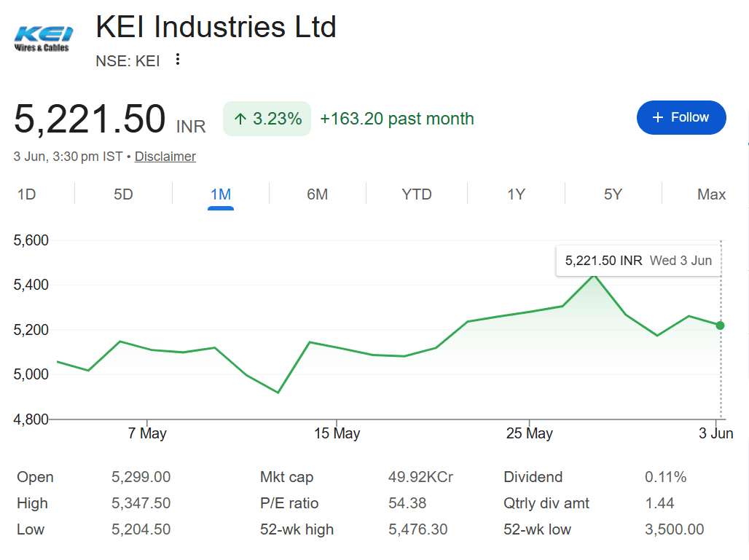The image size is (749, 560).
Task: Click the chart peak near 28 May
Action: tap(595, 276)
